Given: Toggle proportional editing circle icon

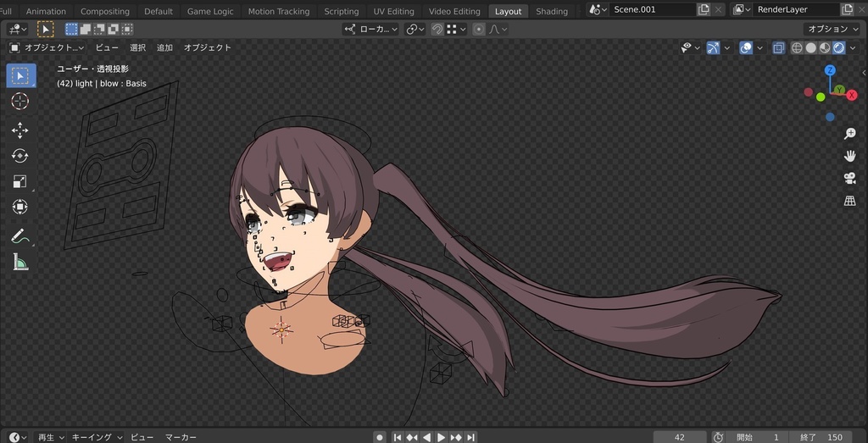Looking at the screenshot, I should [480, 30].
